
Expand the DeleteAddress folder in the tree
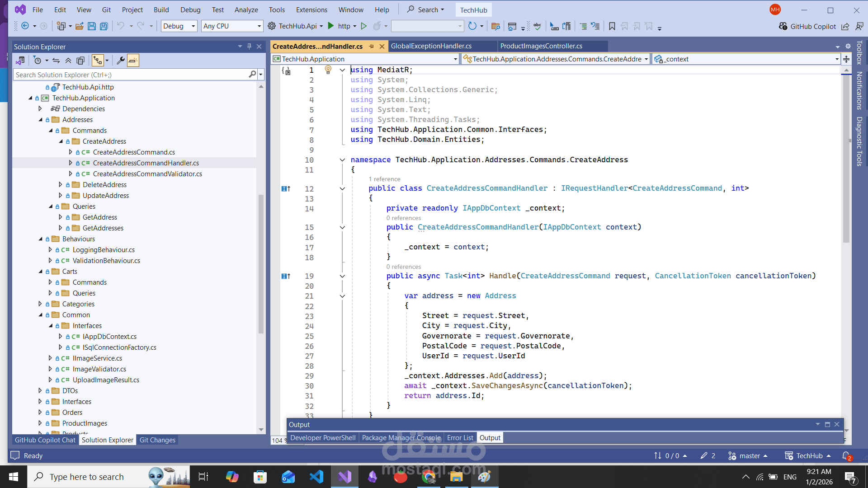click(61, 184)
